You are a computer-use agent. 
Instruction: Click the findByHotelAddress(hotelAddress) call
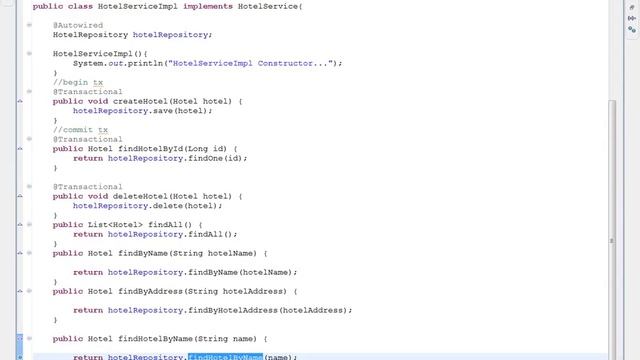[268, 311]
